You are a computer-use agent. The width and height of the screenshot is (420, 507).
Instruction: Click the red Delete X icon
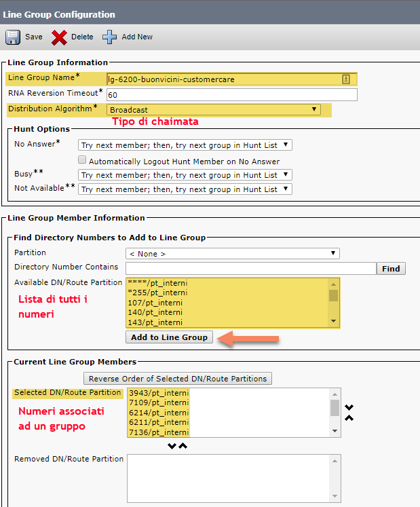click(x=59, y=37)
